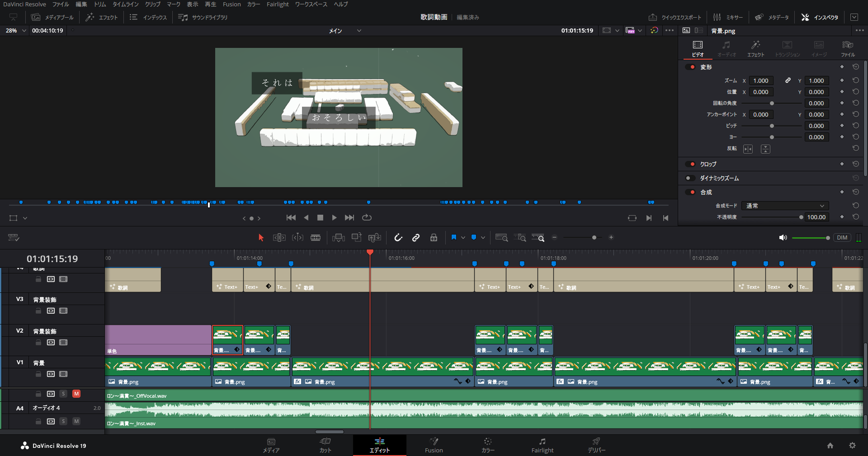Open the メディアプール panel button
This screenshot has width=868, height=456.
click(52, 17)
